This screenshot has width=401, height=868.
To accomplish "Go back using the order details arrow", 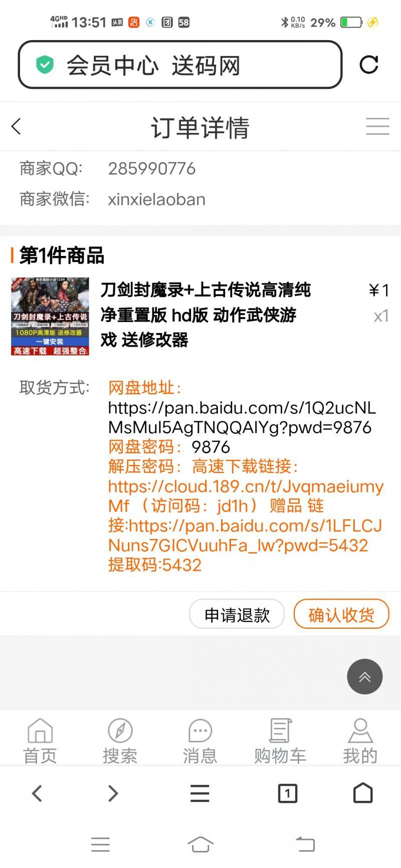I will pos(16,126).
